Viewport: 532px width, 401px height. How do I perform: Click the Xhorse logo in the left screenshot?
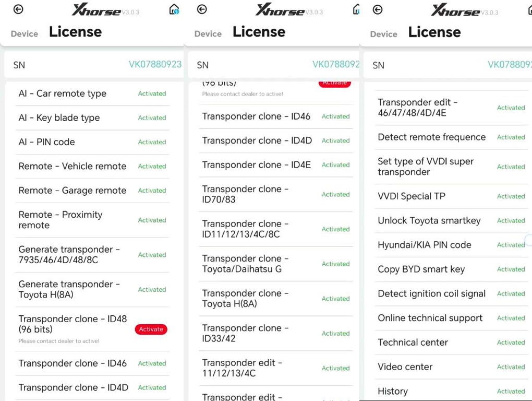coord(96,10)
